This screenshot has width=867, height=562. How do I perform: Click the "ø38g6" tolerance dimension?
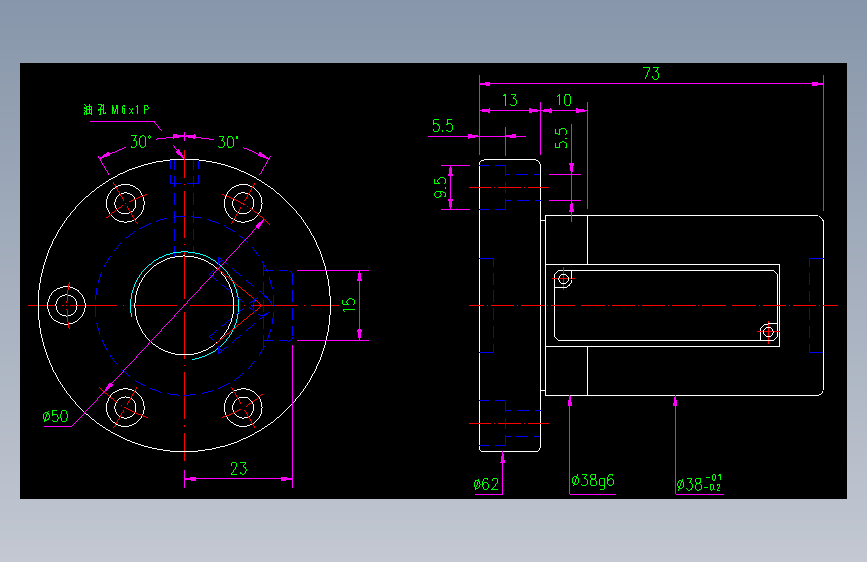pos(593,481)
